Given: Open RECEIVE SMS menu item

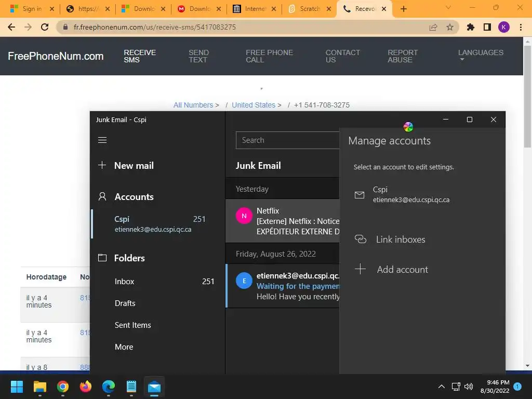Looking at the screenshot, I should tap(140, 56).
